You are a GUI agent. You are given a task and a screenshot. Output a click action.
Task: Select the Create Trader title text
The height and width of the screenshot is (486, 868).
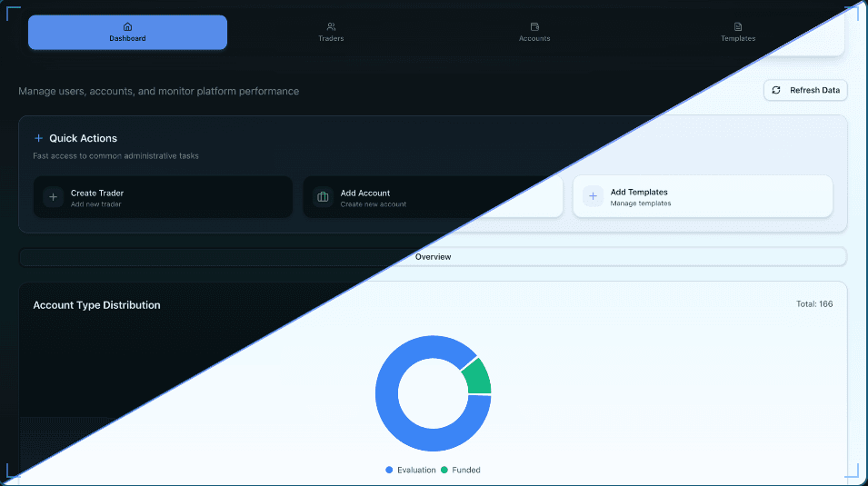point(97,193)
